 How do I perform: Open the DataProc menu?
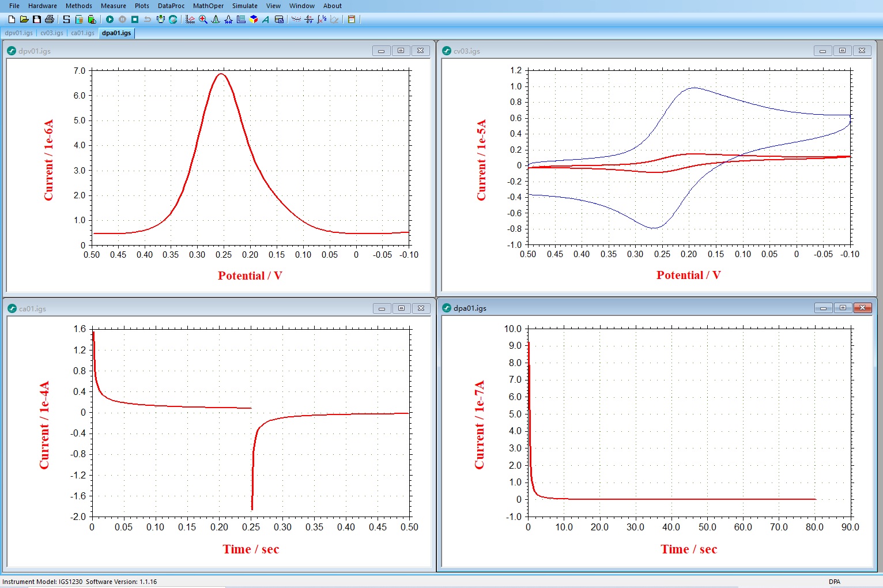(171, 6)
